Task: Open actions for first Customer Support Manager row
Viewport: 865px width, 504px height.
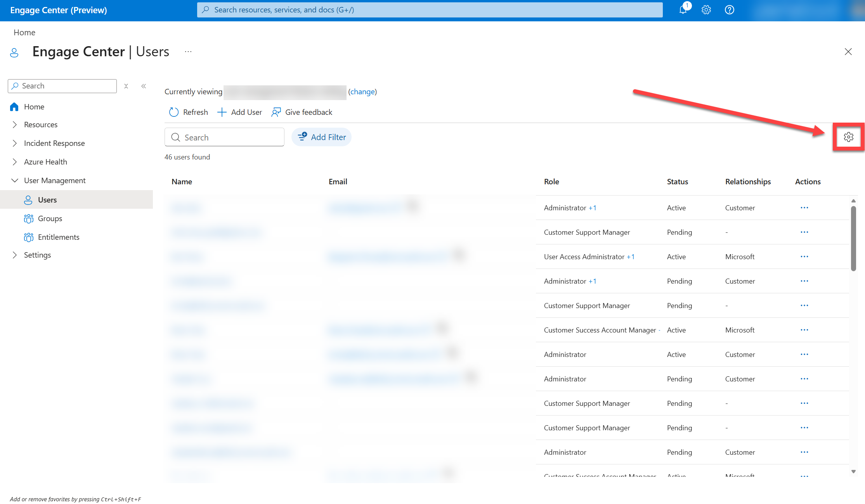Action: [x=804, y=232]
